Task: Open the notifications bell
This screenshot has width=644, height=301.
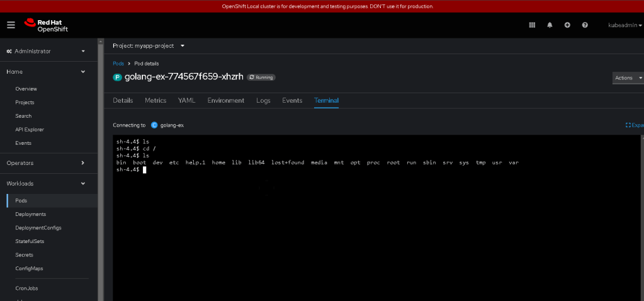Action: (x=550, y=25)
